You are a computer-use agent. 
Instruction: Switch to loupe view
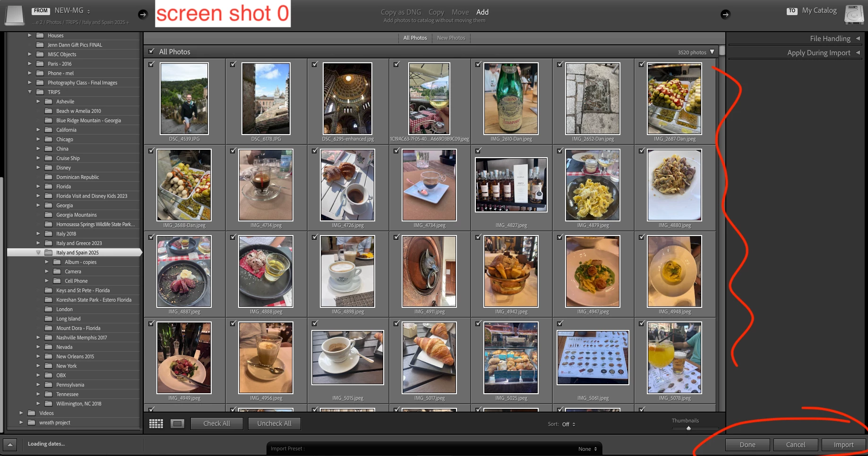(x=178, y=423)
